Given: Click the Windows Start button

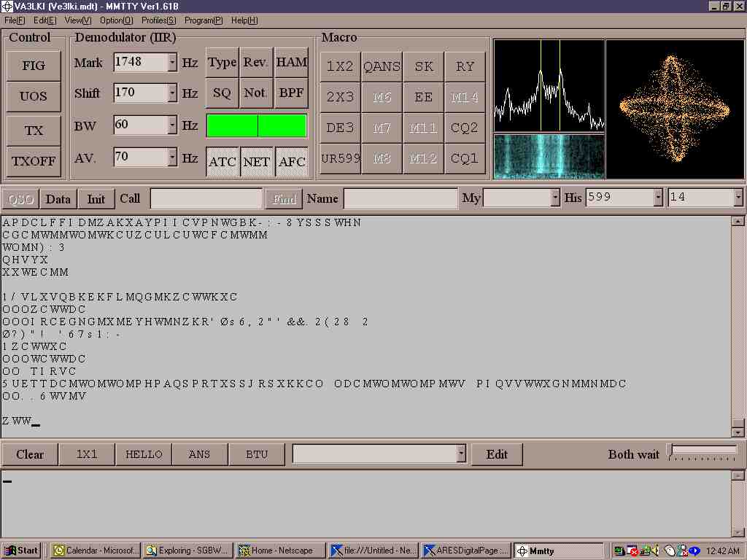Looking at the screenshot, I should 21,551.
